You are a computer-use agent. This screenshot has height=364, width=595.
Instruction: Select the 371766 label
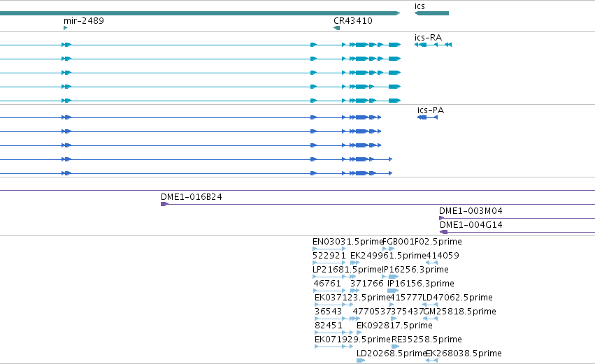(367, 284)
